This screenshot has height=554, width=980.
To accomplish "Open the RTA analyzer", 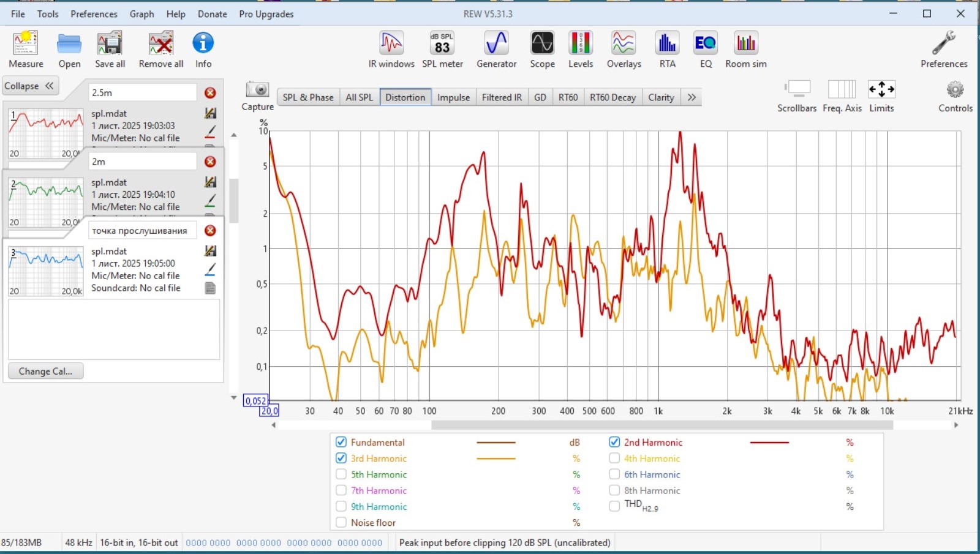I will point(667,49).
